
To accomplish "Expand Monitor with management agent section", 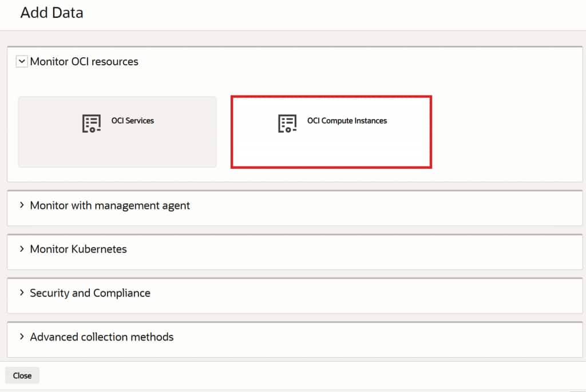I will (22, 205).
